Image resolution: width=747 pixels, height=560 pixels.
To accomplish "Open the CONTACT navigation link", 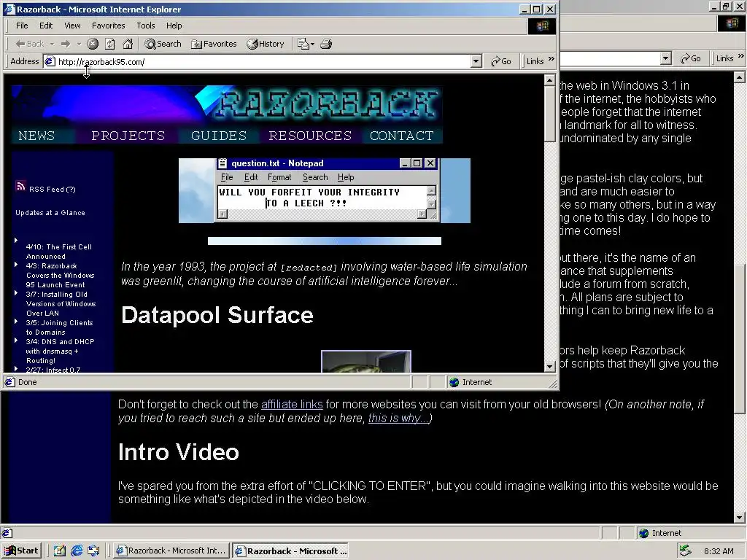I will click(x=402, y=136).
